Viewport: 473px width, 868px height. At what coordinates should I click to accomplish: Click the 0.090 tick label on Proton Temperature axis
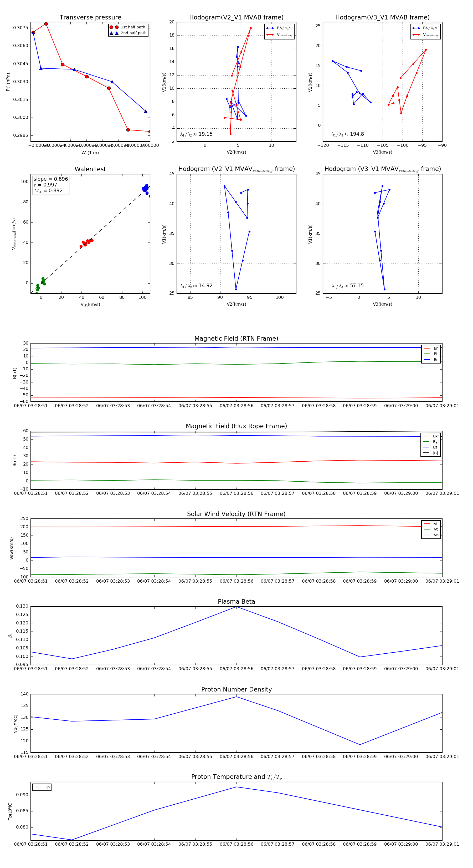(22, 795)
